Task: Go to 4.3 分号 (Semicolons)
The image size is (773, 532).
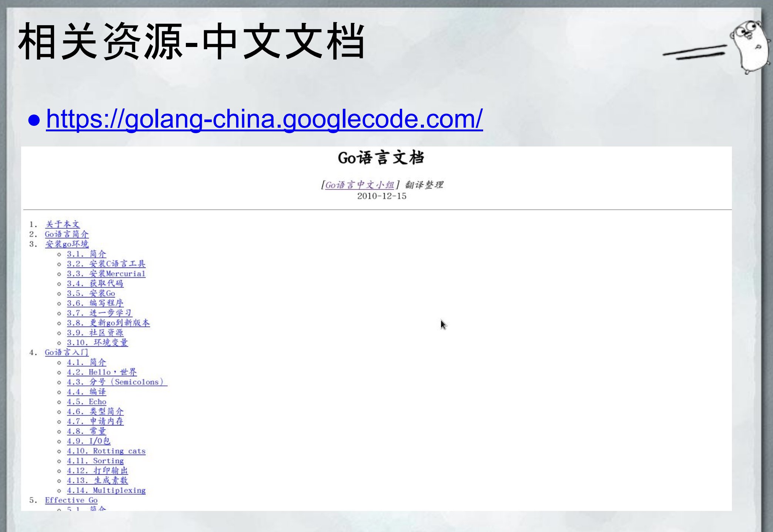Action: click(117, 382)
